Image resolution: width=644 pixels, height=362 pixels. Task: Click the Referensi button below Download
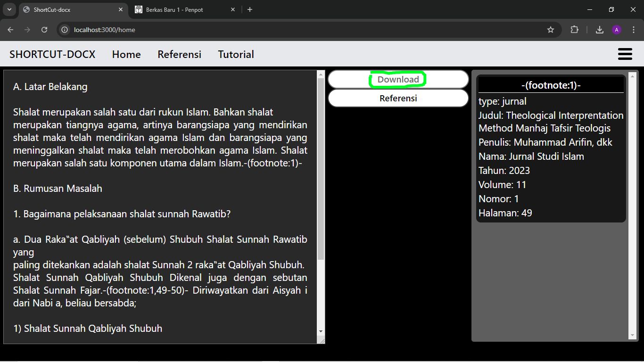398,98
